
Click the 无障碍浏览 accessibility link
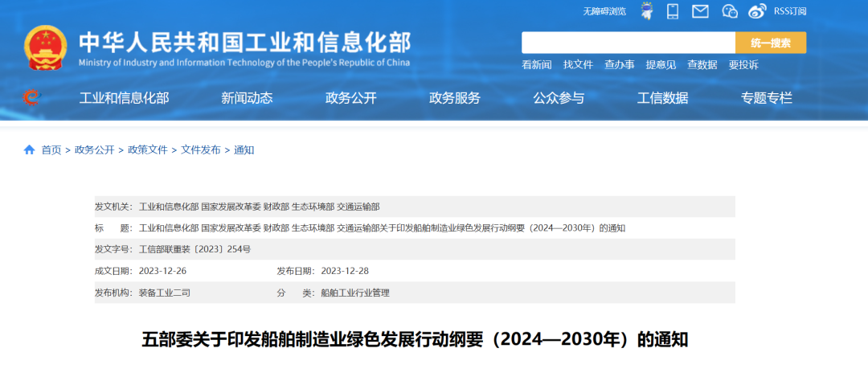(604, 11)
